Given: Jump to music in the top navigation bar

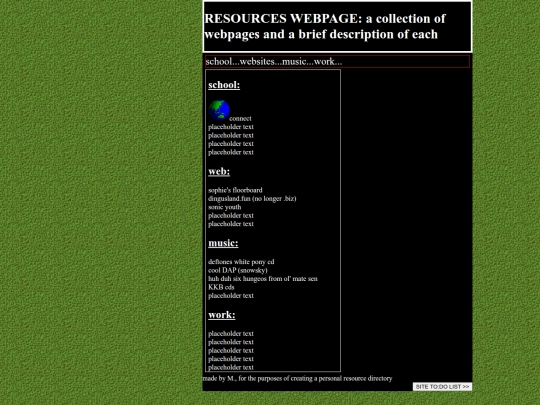Looking at the screenshot, I should (x=294, y=62).
